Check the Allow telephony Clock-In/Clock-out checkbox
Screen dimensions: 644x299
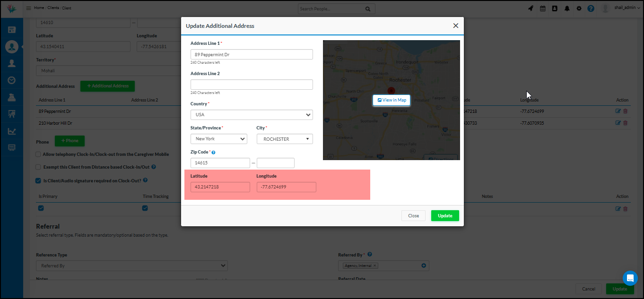[38, 154]
